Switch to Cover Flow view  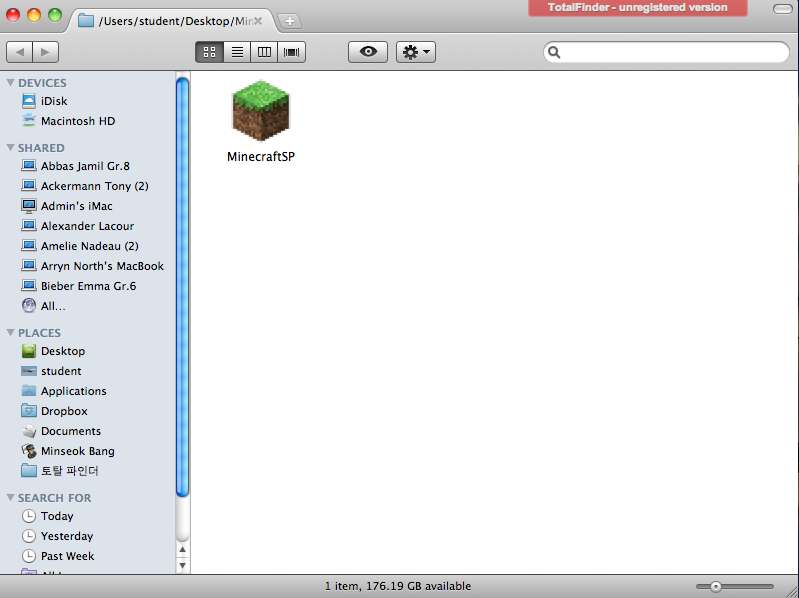(x=291, y=52)
